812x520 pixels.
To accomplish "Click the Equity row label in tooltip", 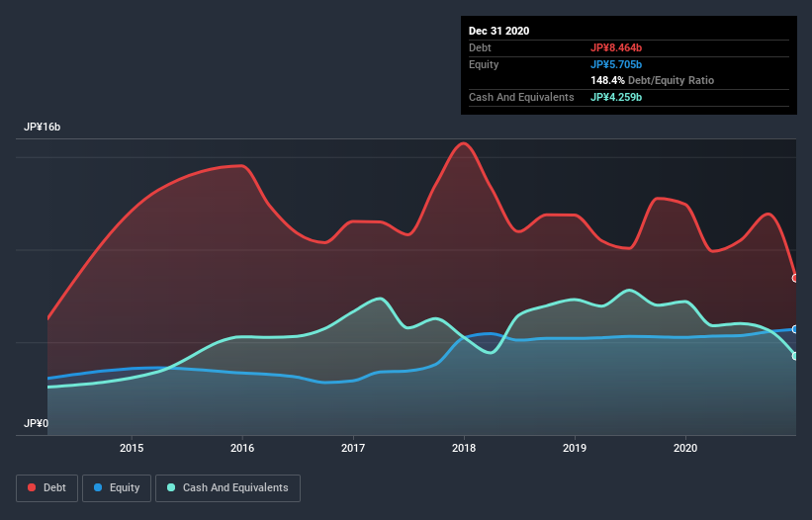I will click(x=484, y=64).
